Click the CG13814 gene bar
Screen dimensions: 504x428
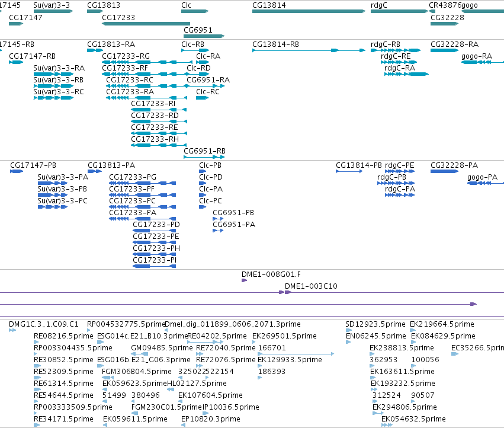(309, 11)
